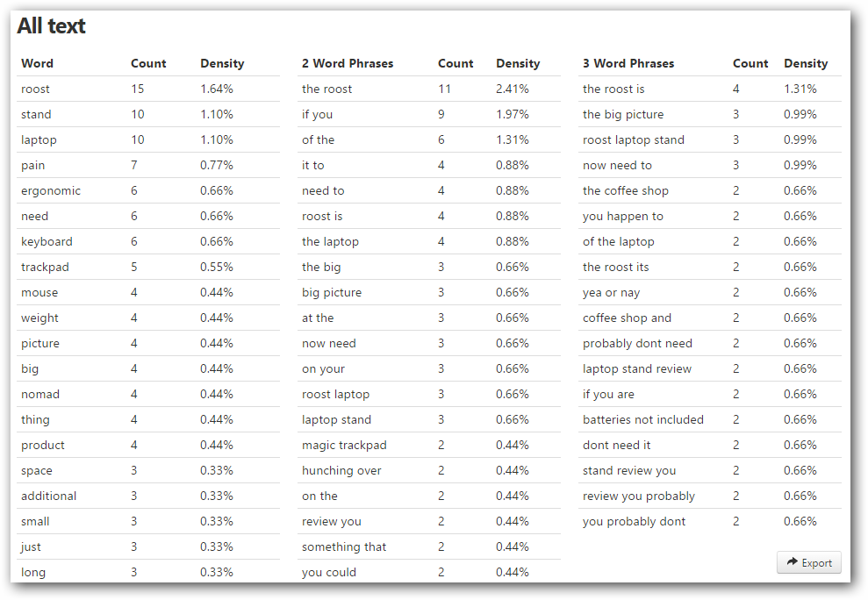Click the Density header beside 3 Word Phrases
This screenshot has height=600, width=868.
click(x=806, y=64)
